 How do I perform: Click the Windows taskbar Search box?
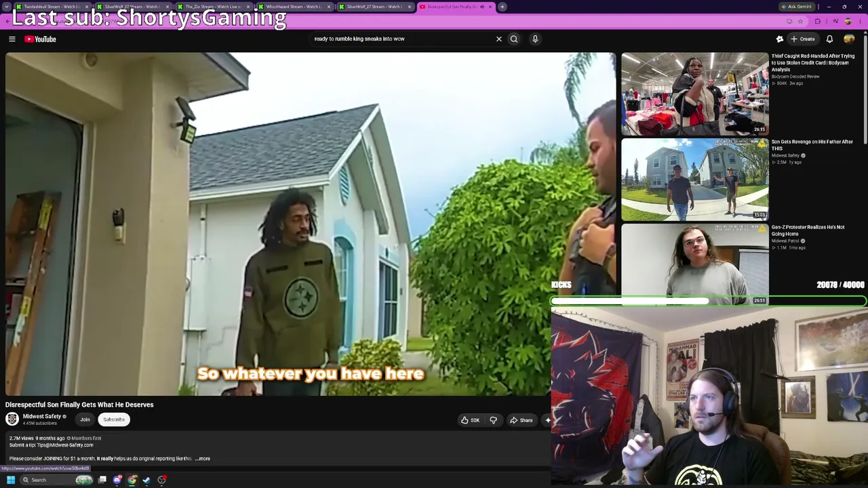[x=56, y=480]
